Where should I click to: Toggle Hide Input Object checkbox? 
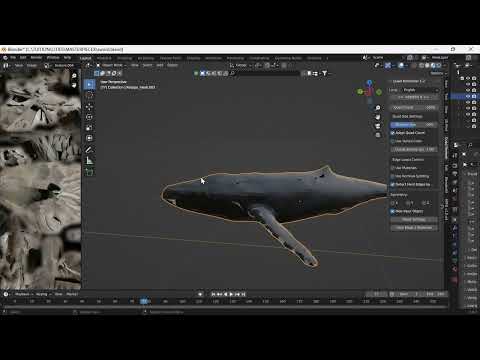point(393,211)
